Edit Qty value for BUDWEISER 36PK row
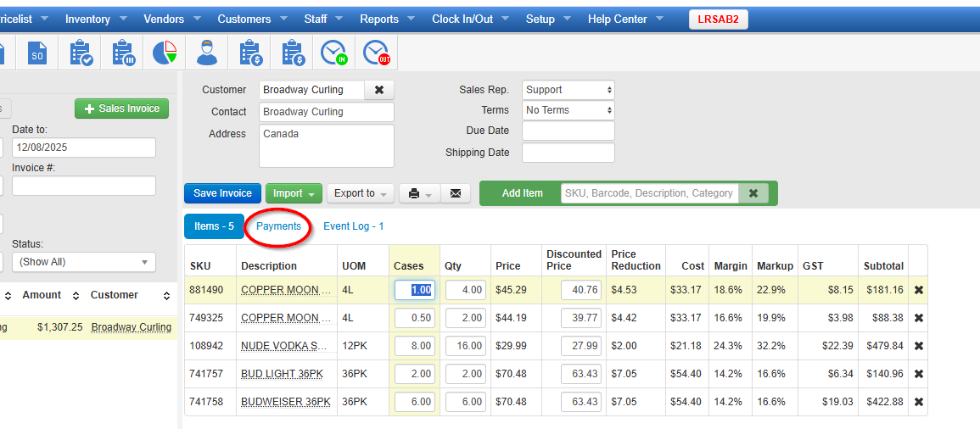 point(466,402)
